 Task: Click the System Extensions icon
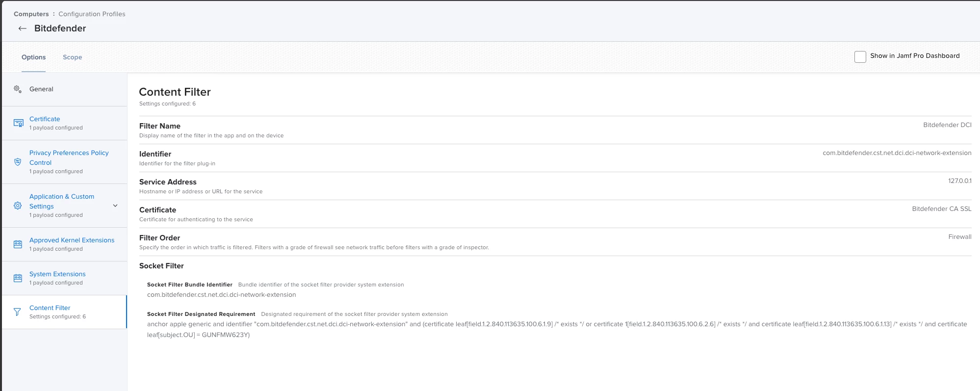click(x=18, y=278)
